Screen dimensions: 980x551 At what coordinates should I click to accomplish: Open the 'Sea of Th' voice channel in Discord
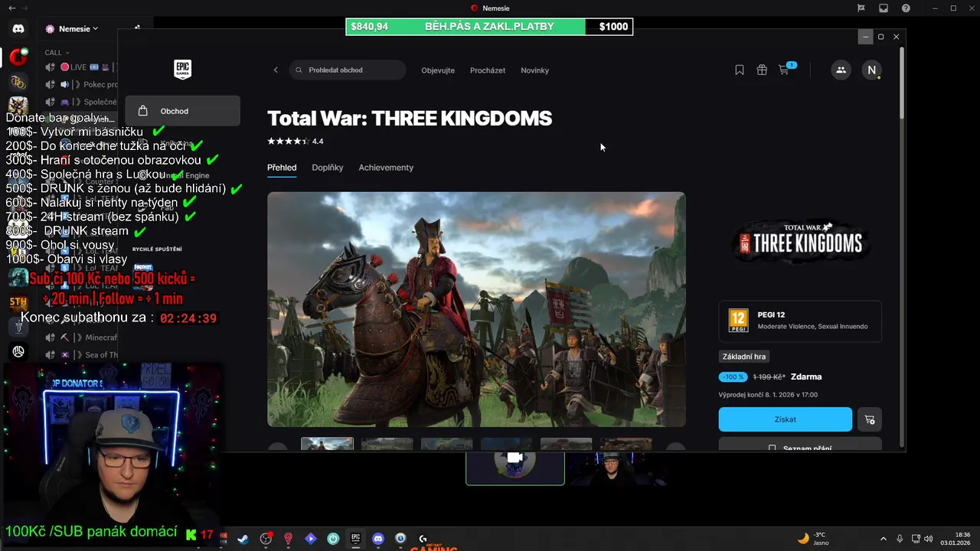pos(80,355)
